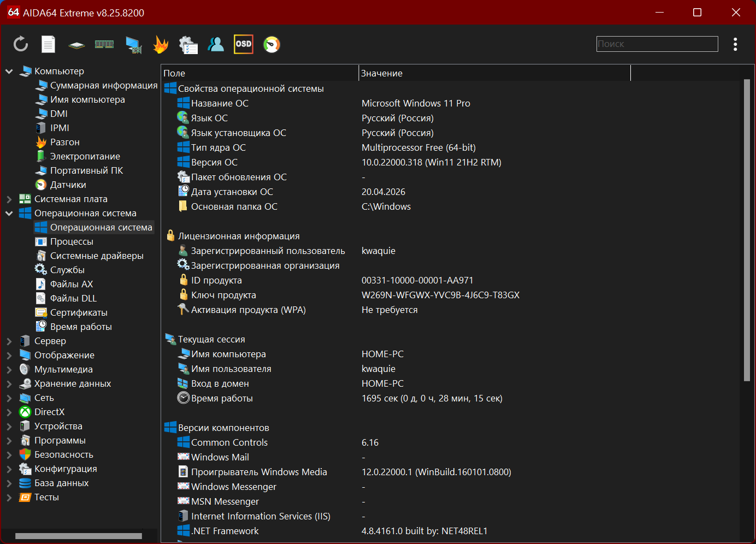Click the motherboard chip toolbar icon
The width and height of the screenshot is (756, 544).
pos(76,45)
